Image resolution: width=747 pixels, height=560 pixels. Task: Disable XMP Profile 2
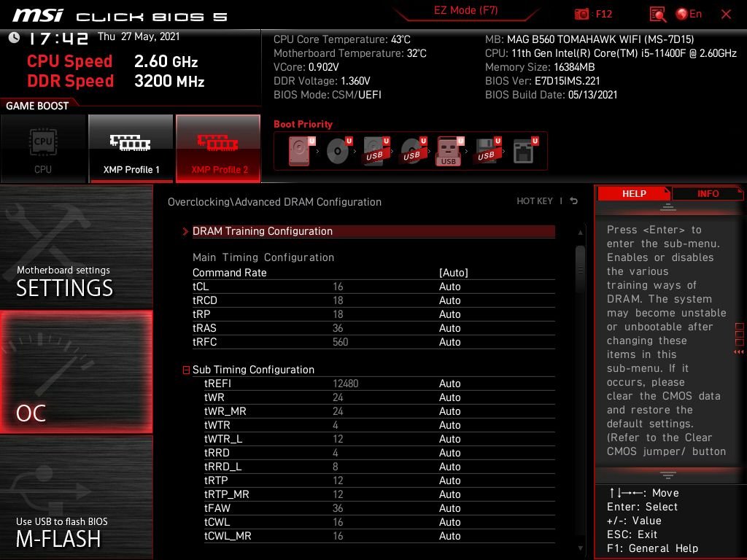[x=218, y=149]
